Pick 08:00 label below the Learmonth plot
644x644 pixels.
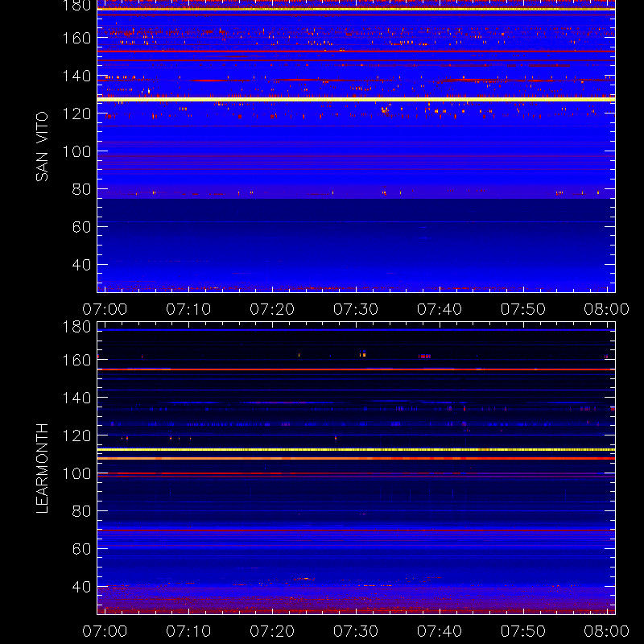coord(607,631)
